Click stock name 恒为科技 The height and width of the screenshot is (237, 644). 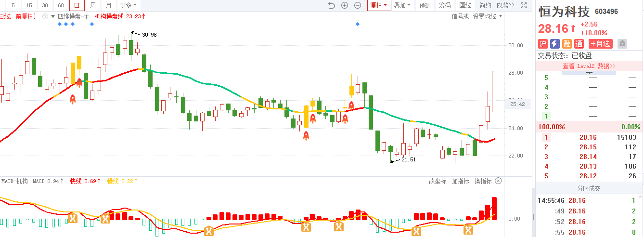(564, 12)
